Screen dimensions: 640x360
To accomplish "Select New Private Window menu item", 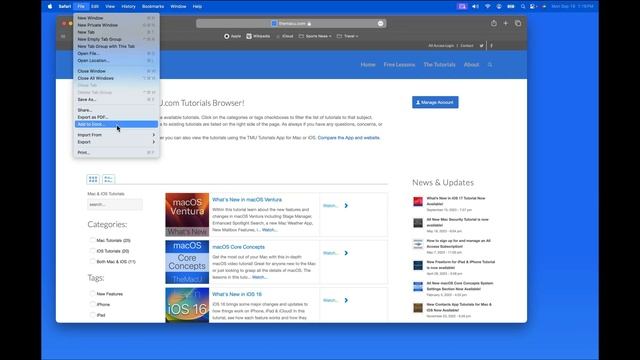I will (x=116, y=25).
